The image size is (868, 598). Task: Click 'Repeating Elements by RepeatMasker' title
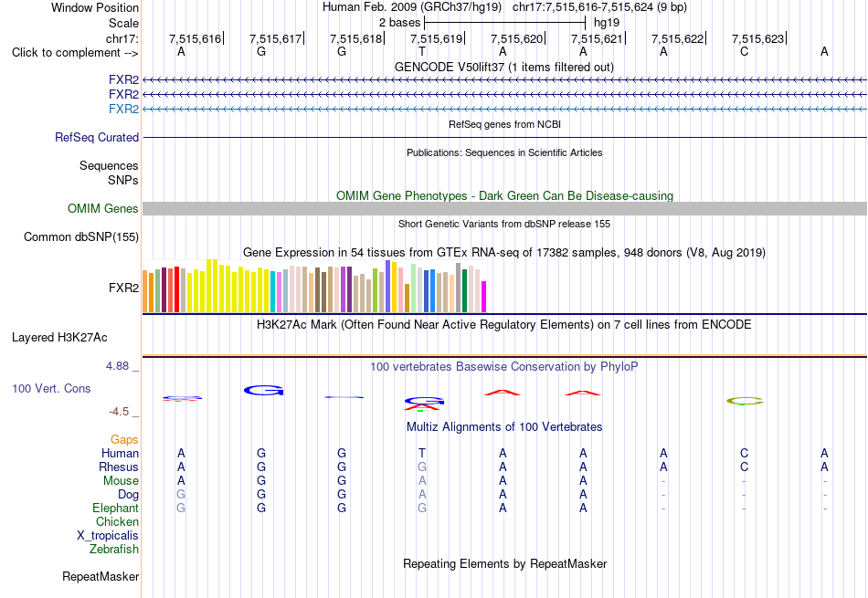[504, 563]
